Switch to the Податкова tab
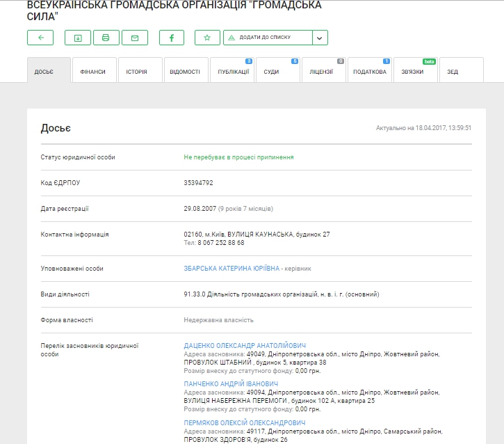This screenshot has width=504, height=444. [x=369, y=72]
